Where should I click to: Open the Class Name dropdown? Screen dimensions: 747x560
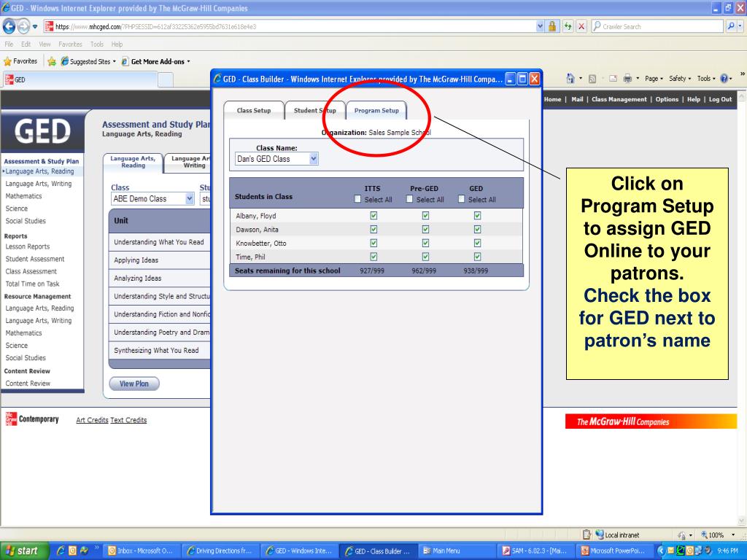tap(276, 159)
